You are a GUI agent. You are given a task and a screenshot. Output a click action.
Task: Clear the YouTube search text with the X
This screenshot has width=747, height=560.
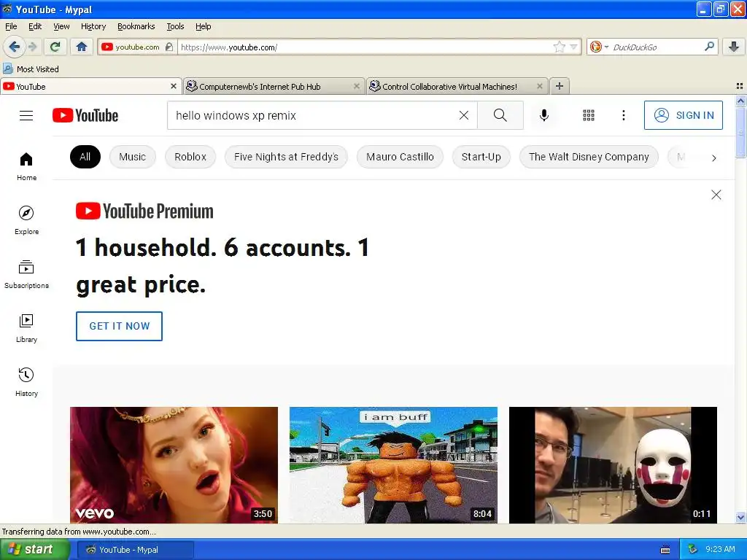[463, 115]
